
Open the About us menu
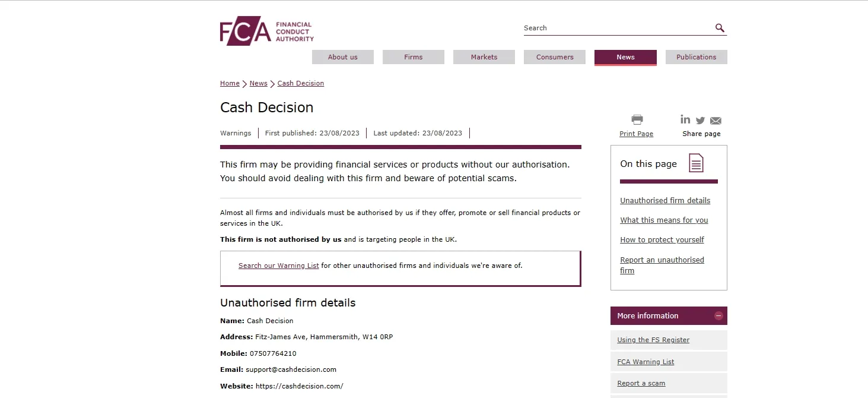(x=343, y=57)
